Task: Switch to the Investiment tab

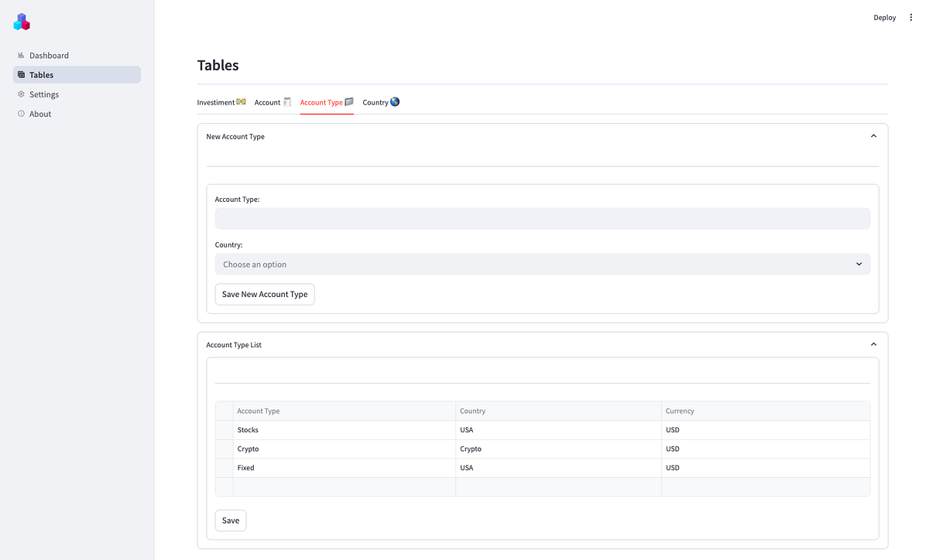Action: (217, 101)
